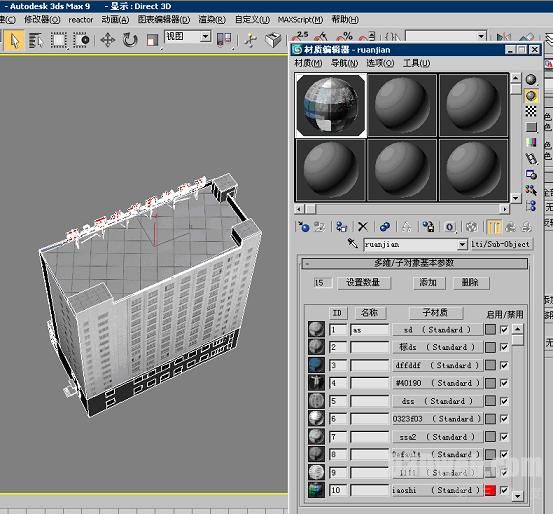
Task: Click the dffddf (Standard) sub-material button
Action: (x=437, y=365)
